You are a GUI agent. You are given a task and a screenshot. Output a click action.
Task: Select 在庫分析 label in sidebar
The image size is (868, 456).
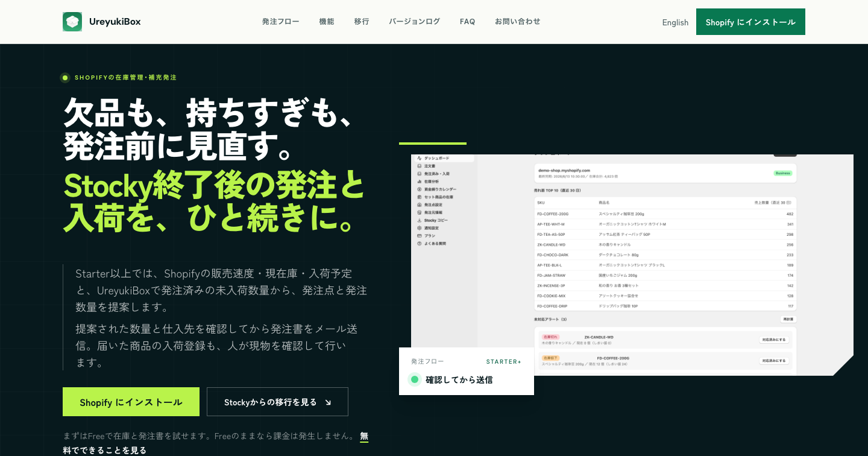pyautogui.click(x=432, y=182)
